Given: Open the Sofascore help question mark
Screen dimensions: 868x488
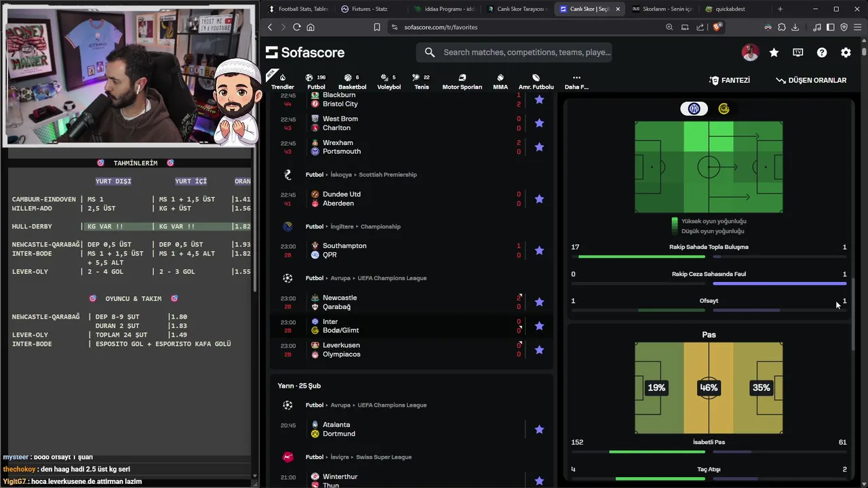Looking at the screenshot, I should click(822, 52).
